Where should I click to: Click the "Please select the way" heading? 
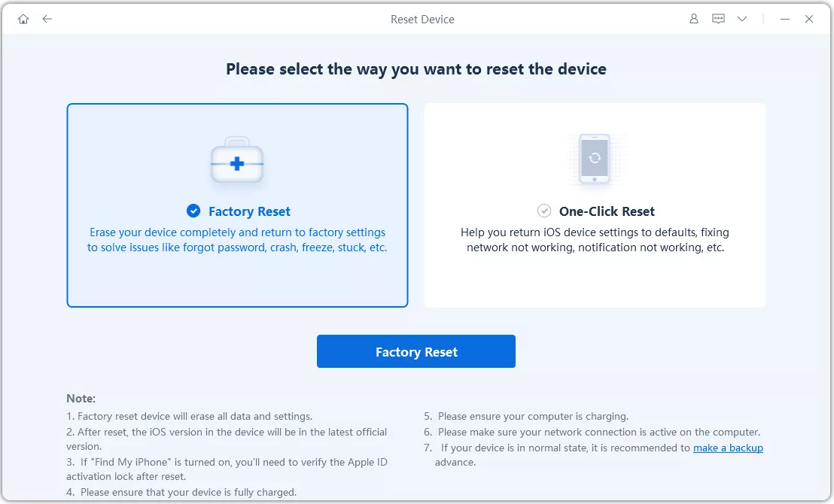(416, 69)
